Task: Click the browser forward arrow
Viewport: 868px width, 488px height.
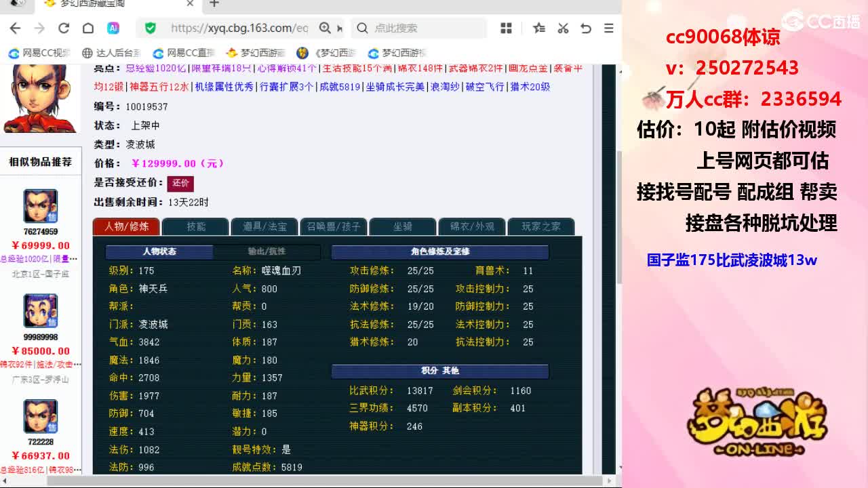Action: 39,28
